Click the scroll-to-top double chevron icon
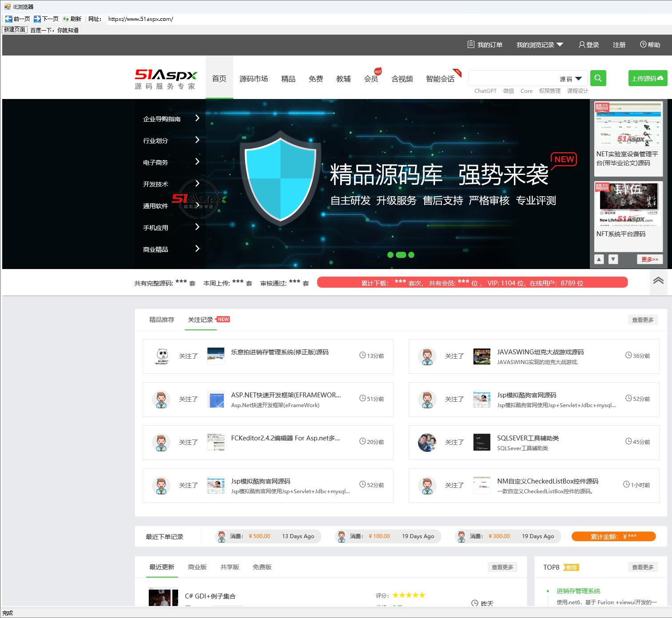 (658, 280)
